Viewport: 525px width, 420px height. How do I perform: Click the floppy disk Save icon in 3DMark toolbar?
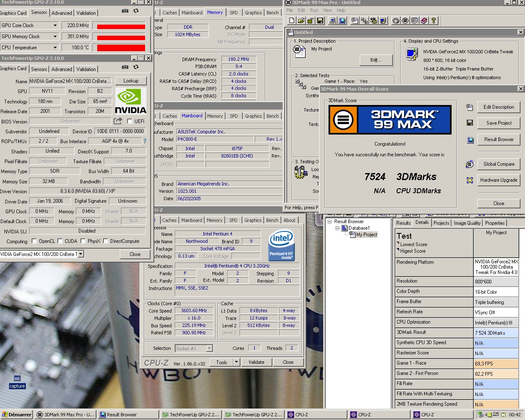pyautogui.click(x=320, y=21)
